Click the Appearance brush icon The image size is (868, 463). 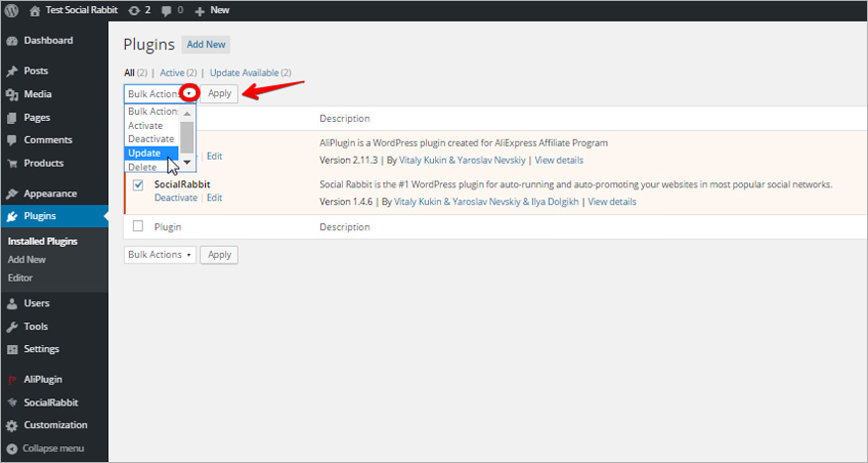(x=12, y=194)
